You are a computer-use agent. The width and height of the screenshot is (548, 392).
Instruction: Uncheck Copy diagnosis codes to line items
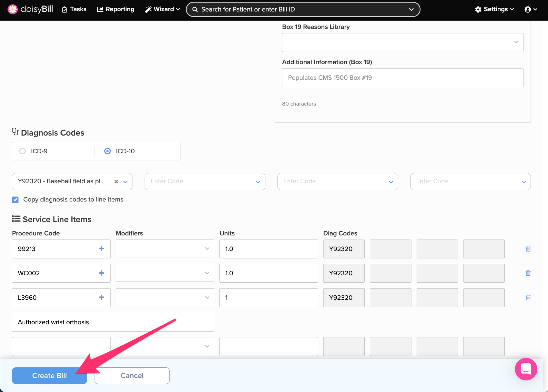(16, 200)
